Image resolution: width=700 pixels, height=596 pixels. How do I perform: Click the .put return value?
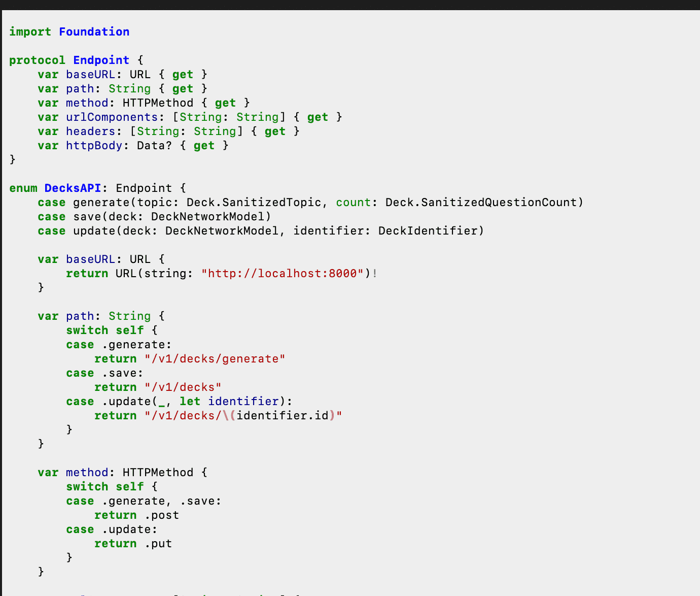[158, 543]
